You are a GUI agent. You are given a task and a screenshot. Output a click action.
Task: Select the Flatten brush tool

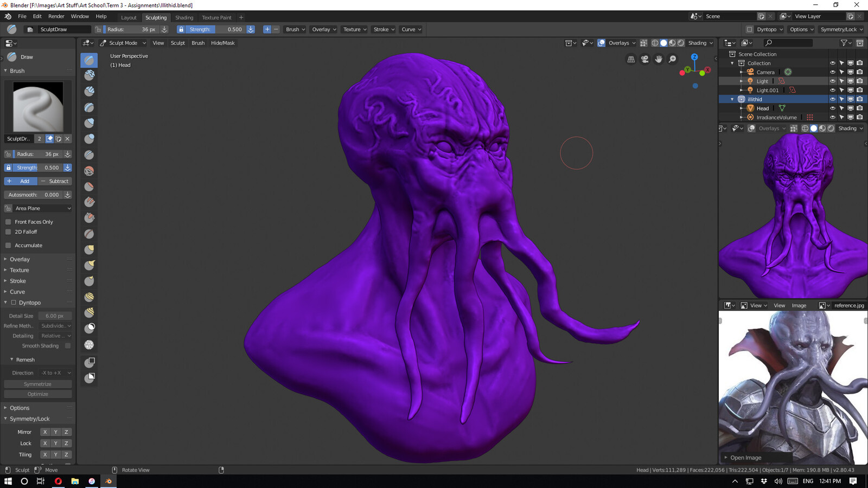89,187
